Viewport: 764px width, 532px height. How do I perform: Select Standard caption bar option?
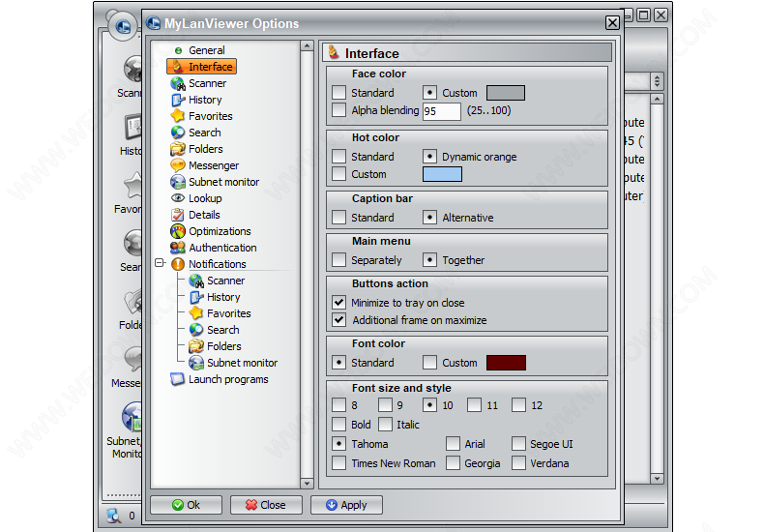tap(338, 218)
